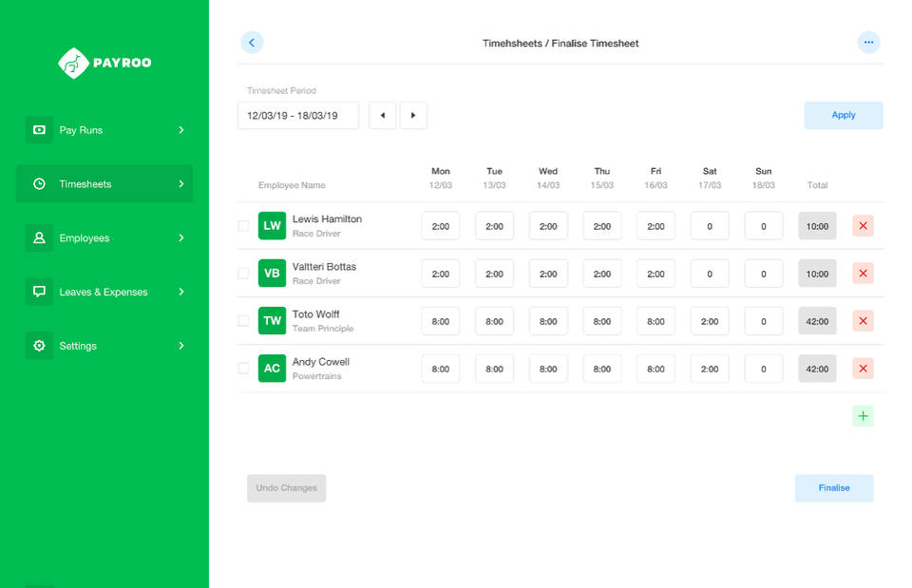The height and width of the screenshot is (588, 912).
Task: Add a new employee row with green plus
Action: tap(864, 416)
